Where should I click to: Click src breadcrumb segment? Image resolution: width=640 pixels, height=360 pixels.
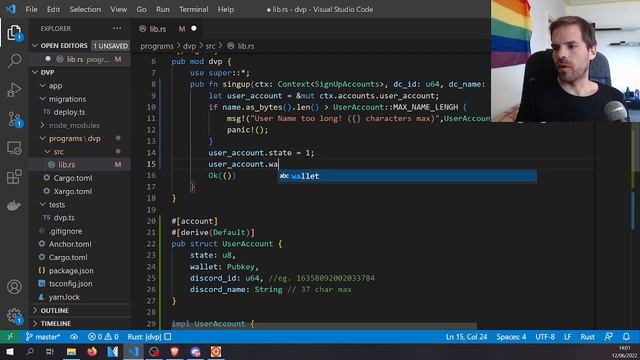click(210, 46)
